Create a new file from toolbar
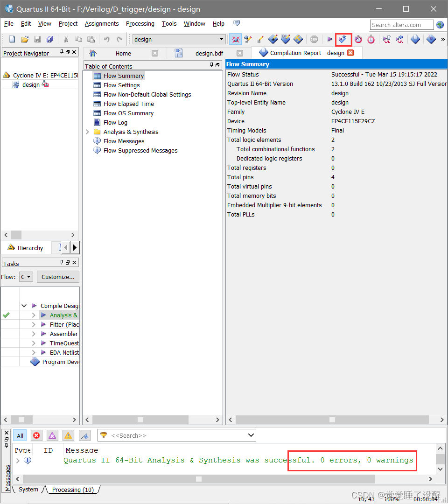Screen dimensions: 448x504 12,39
